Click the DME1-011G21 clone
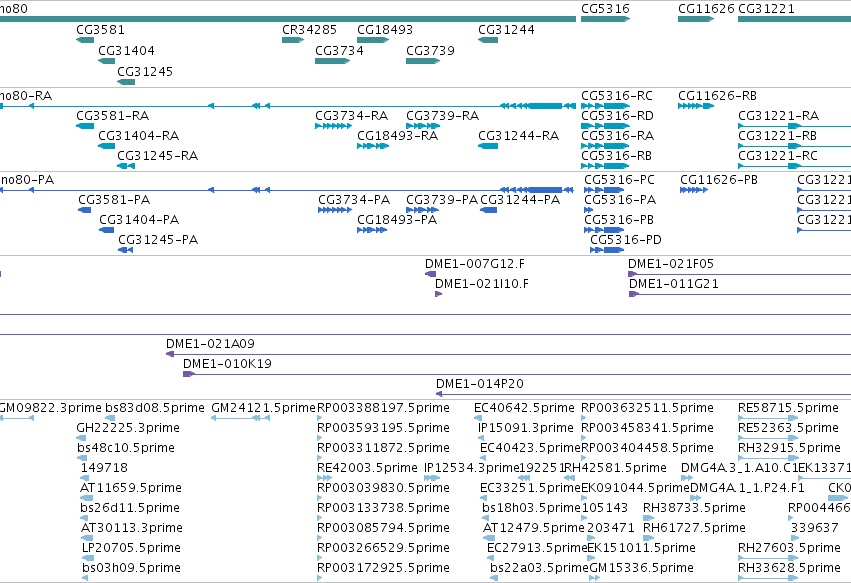This screenshot has height=583, width=851. [740, 294]
